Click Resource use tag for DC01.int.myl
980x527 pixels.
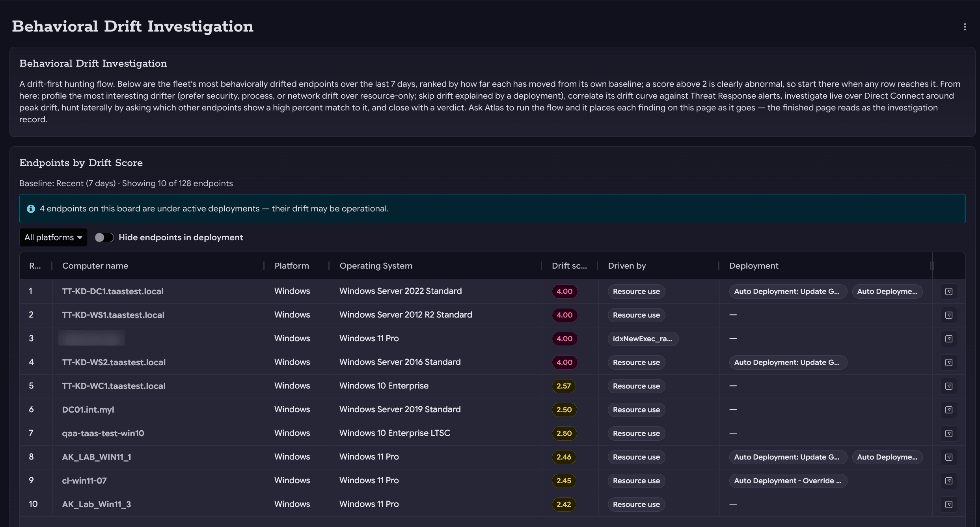point(636,410)
